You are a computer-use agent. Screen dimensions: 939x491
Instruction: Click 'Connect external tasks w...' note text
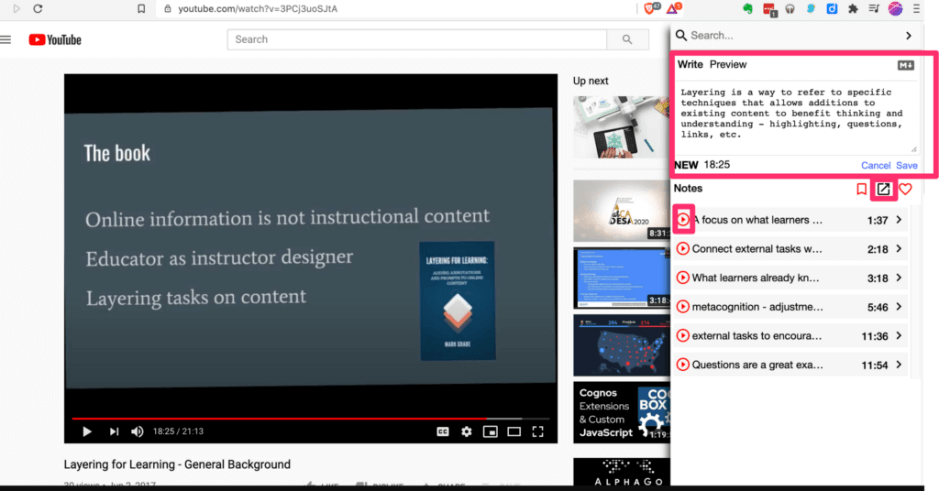click(x=757, y=248)
